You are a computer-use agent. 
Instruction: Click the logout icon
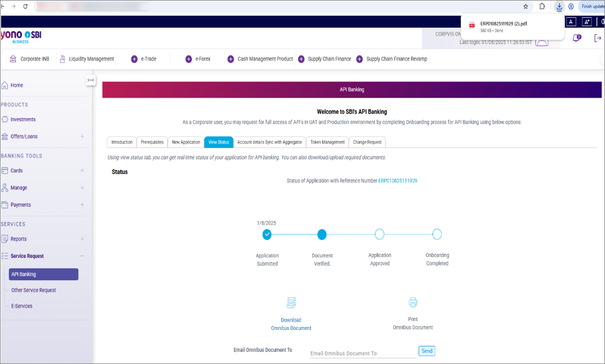(597, 38)
